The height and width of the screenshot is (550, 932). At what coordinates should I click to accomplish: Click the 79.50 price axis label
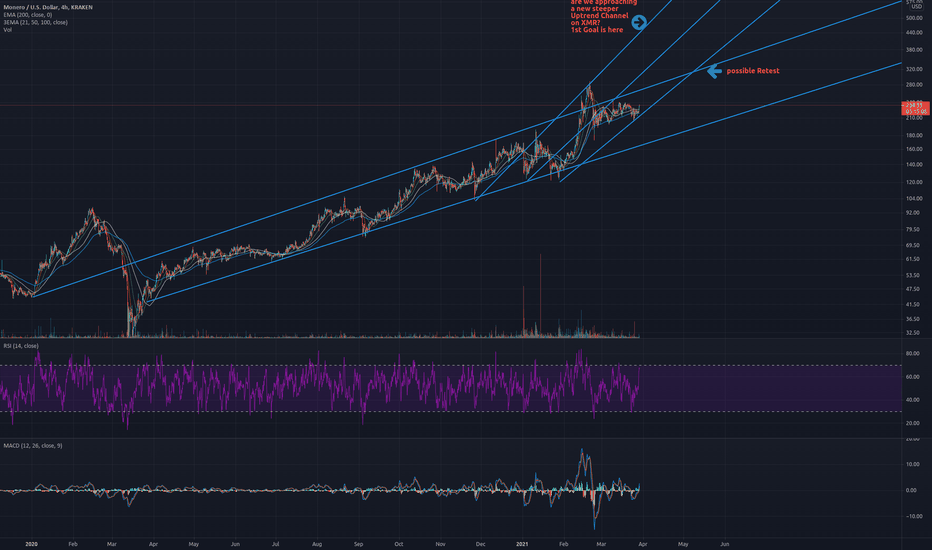pyautogui.click(x=912, y=230)
